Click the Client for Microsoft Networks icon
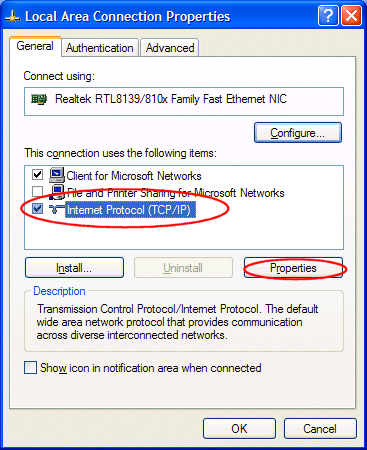 57,175
